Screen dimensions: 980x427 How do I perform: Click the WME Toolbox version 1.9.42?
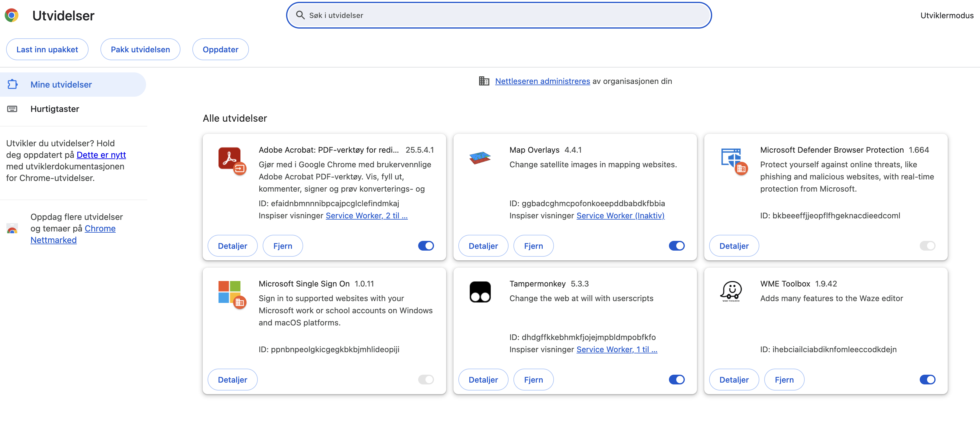click(x=826, y=284)
